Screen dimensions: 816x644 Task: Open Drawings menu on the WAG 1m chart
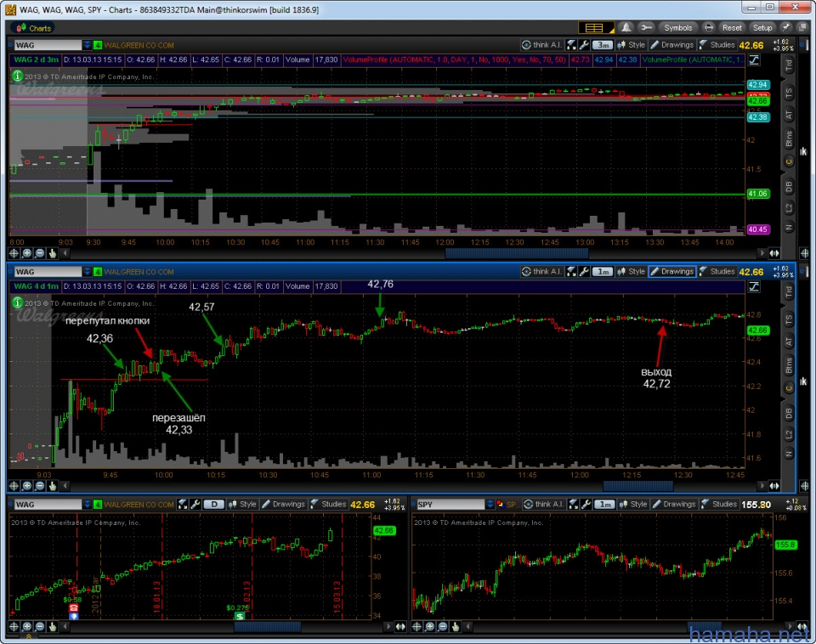[671, 272]
